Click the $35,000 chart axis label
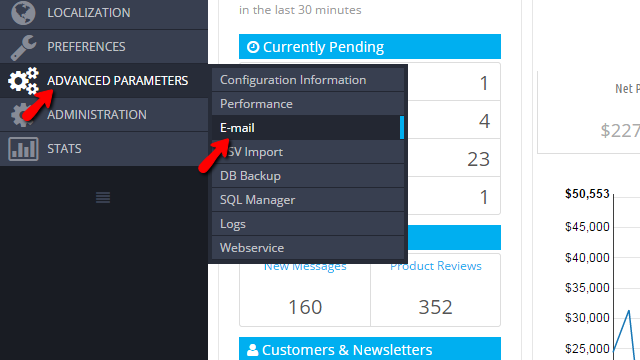This screenshot has height=360, width=640. tap(587, 288)
